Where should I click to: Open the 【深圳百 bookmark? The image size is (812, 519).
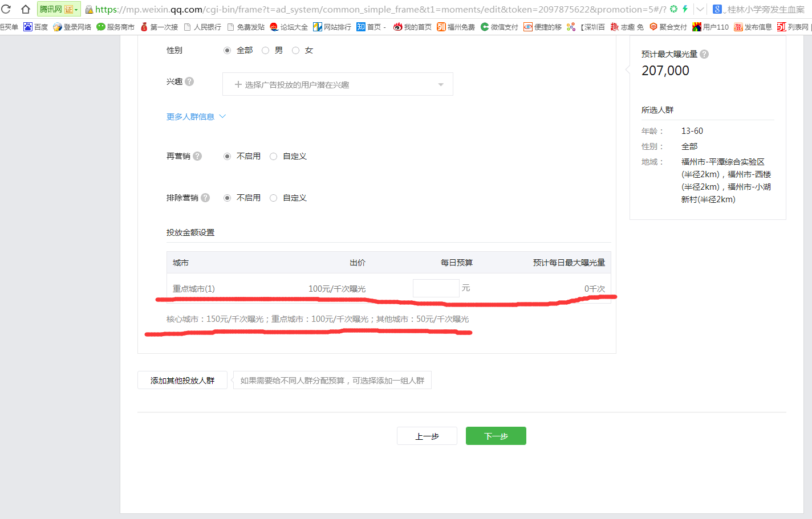586,27
